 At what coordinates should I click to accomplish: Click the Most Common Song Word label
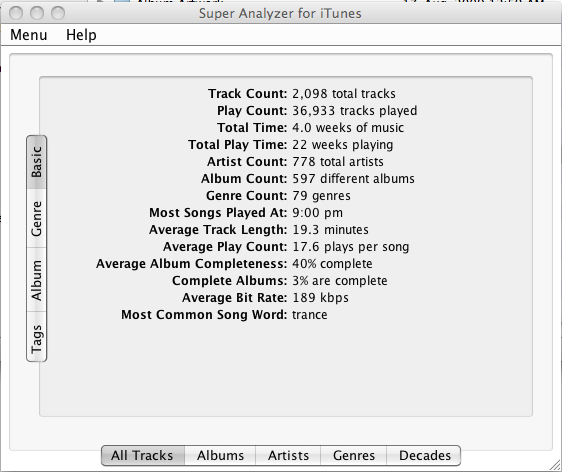204,315
